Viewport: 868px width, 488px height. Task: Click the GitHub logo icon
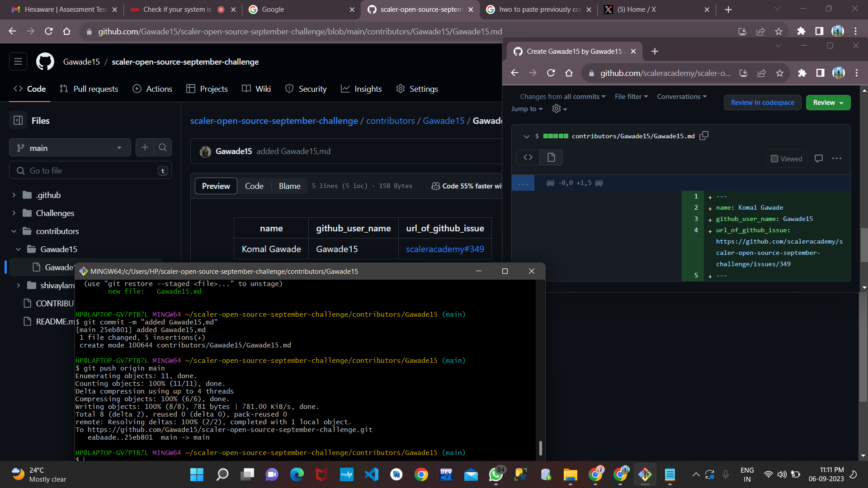[x=45, y=61]
